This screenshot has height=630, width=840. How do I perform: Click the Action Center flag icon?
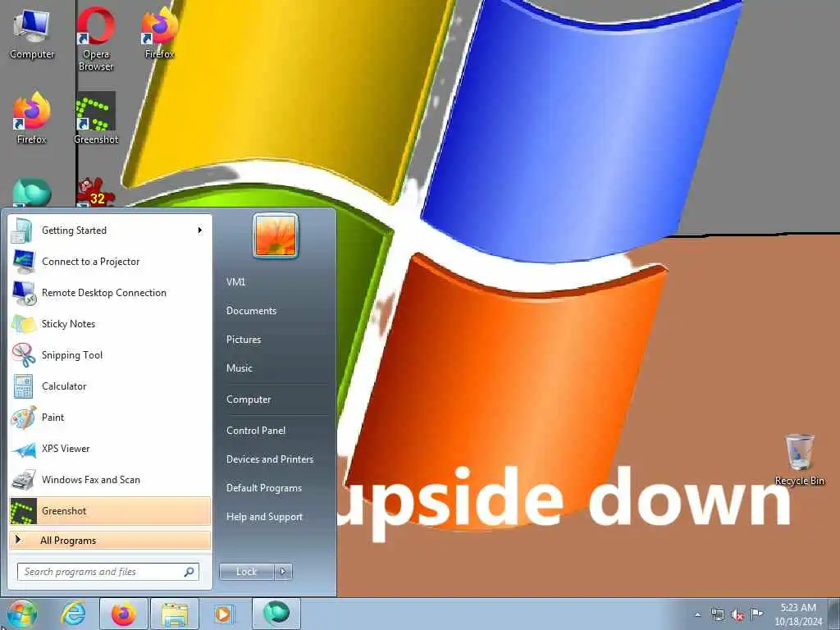point(756,614)
